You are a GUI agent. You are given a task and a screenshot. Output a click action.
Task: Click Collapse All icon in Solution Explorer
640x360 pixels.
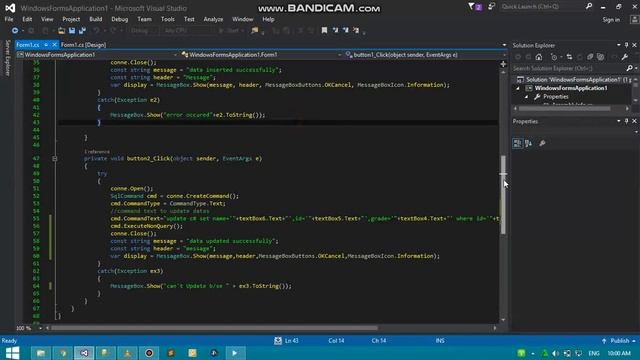(x=590, y=57)
